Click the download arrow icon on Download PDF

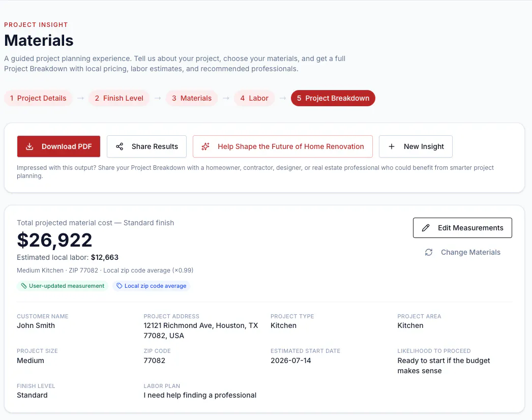tap(29, 146)
